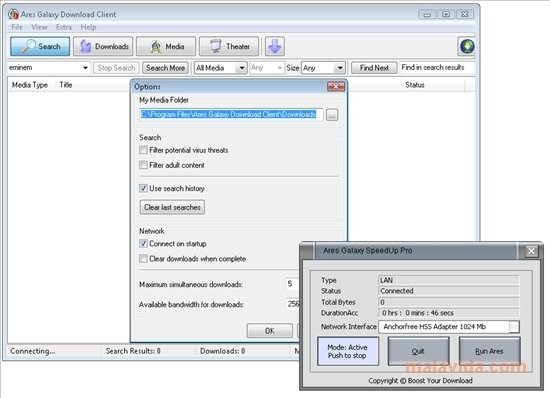Open the Network Interface dropdown

pyautogui.click(x=514, y=326)
